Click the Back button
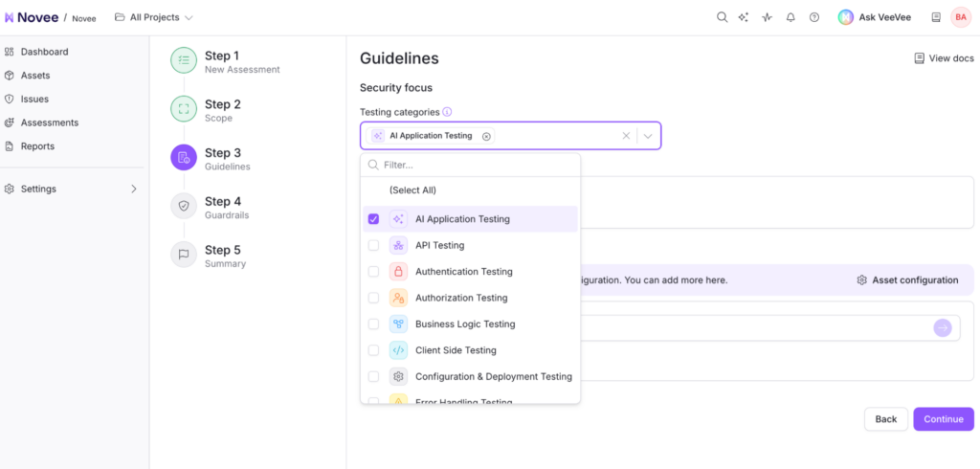The height and width of the screenshot is (469, 980). tap(885, 419)
